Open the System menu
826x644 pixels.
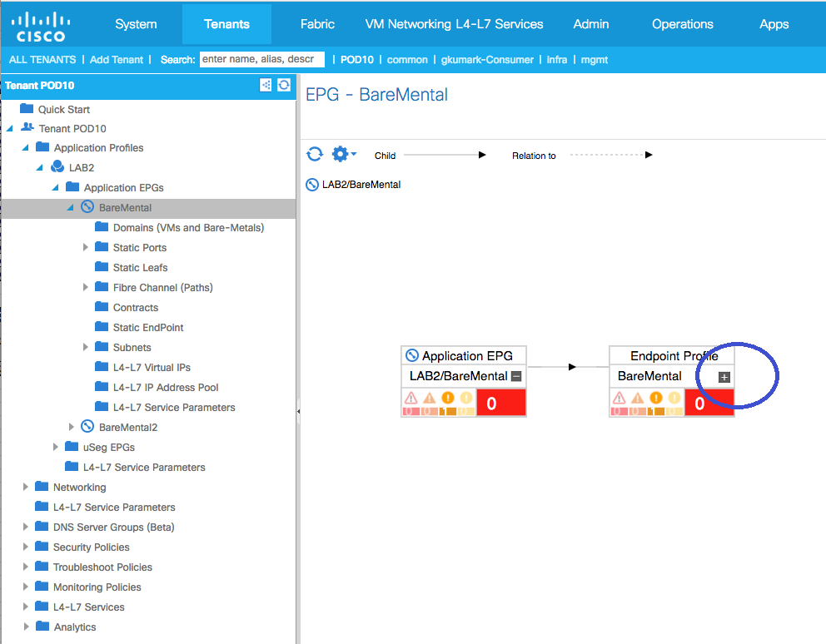136,24
